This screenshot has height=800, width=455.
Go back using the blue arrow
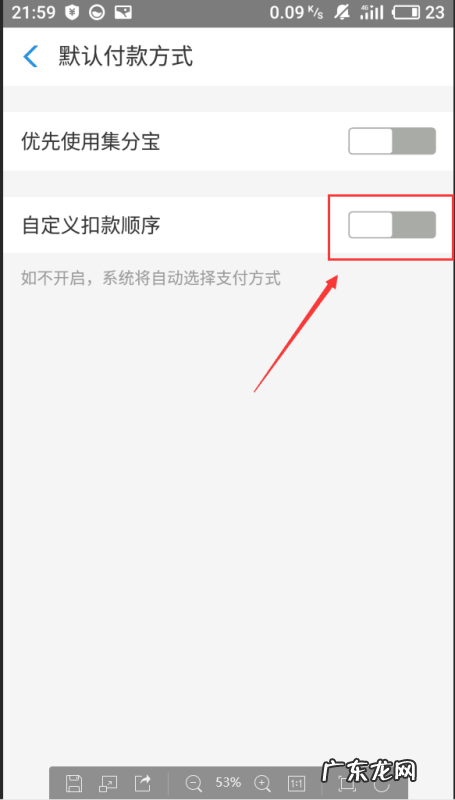tap(31, 56)
